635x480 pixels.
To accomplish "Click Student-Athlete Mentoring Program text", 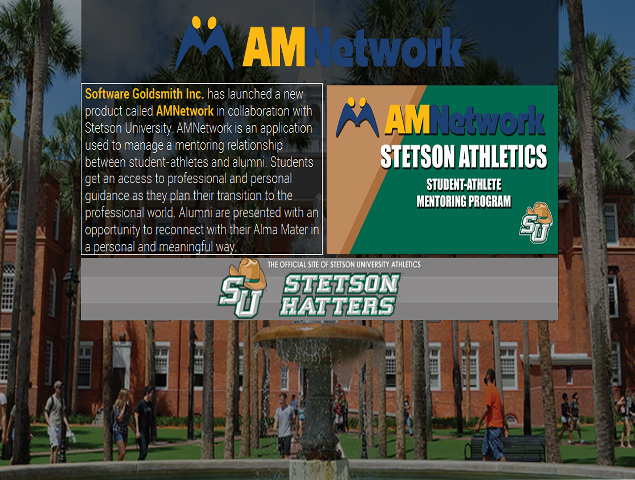I will (463, 193).
